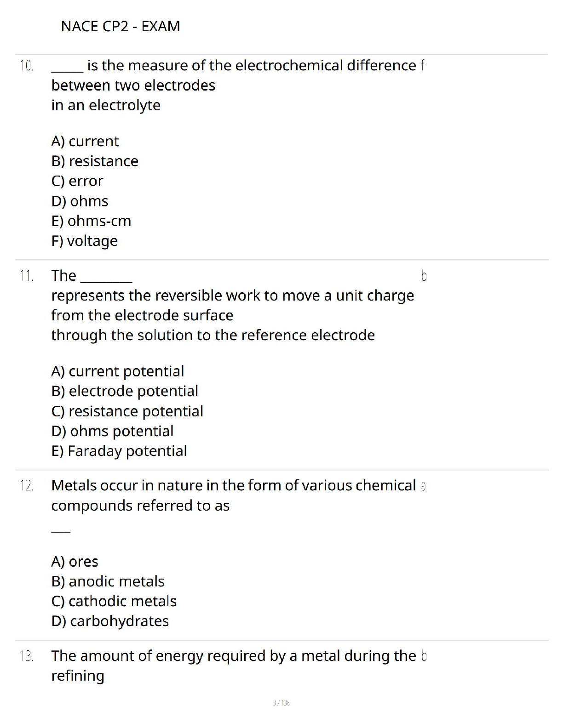Viewport: 563px width, 728px height.
Task: Select answer F) voltage in question 10
Action: 85,241
